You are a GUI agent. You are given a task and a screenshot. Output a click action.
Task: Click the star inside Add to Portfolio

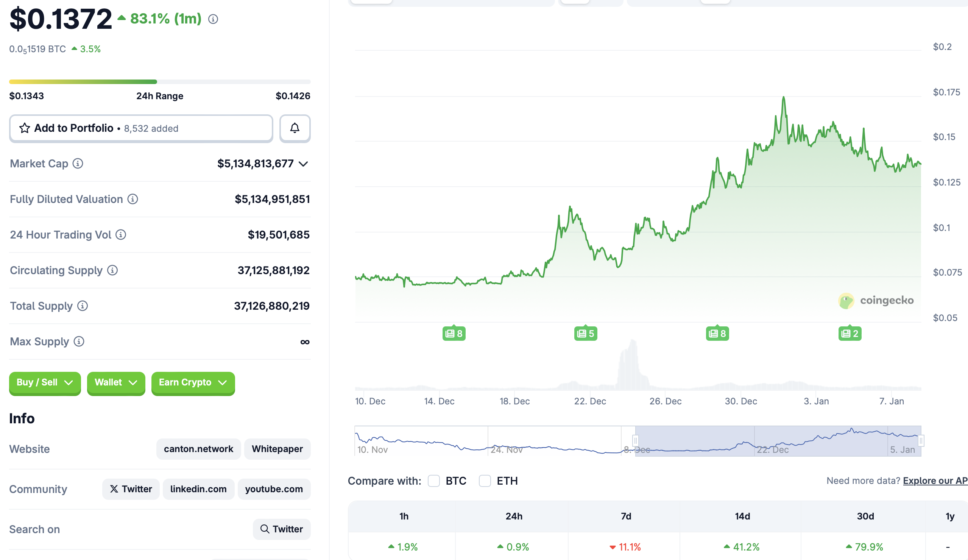pos(24,128)
